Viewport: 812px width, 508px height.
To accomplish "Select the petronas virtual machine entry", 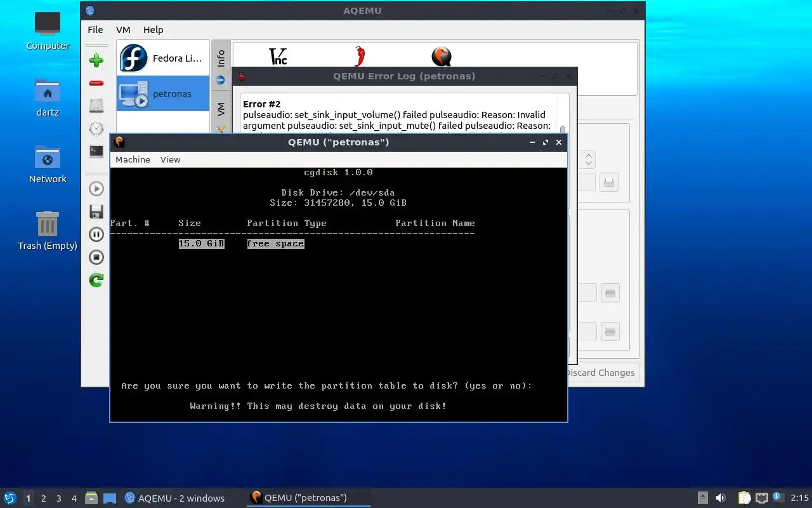I will point(163,93).
